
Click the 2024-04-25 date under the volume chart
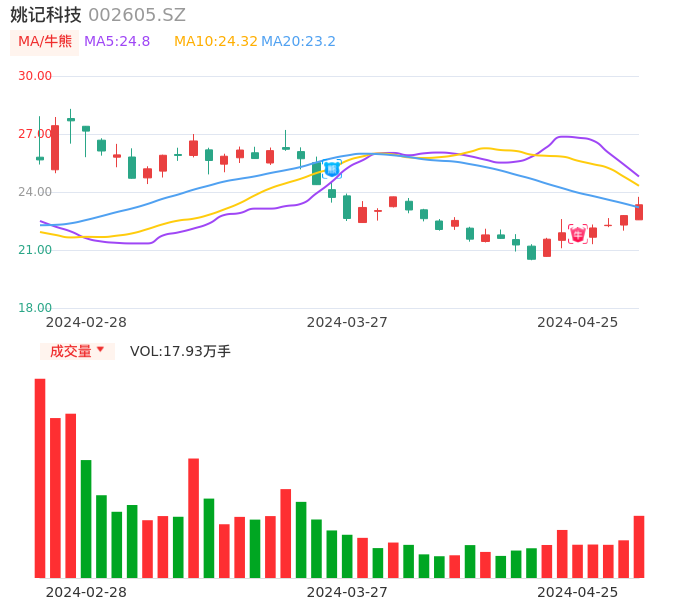tap(578, 592)
